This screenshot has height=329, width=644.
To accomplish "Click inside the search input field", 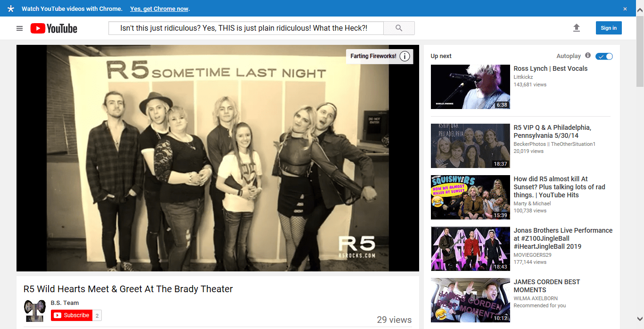I will 245,28.
